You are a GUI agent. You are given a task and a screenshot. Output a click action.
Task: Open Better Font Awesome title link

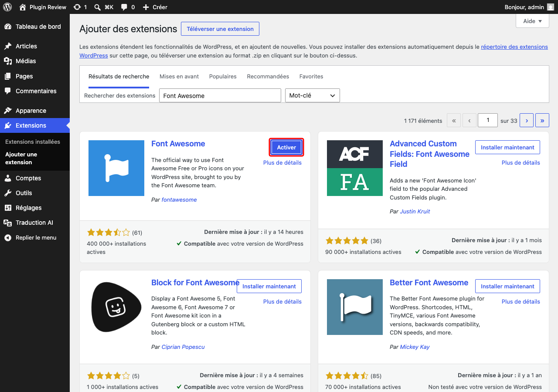click(429, 283)
